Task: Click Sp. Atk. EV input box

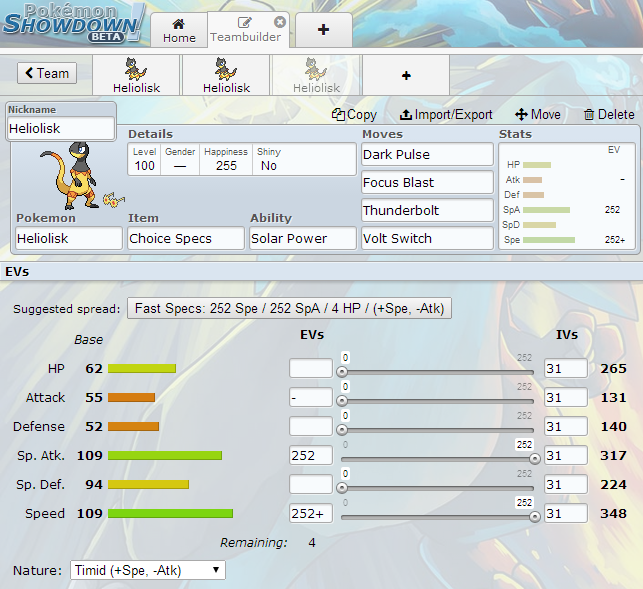Action: tap(311, 455)
